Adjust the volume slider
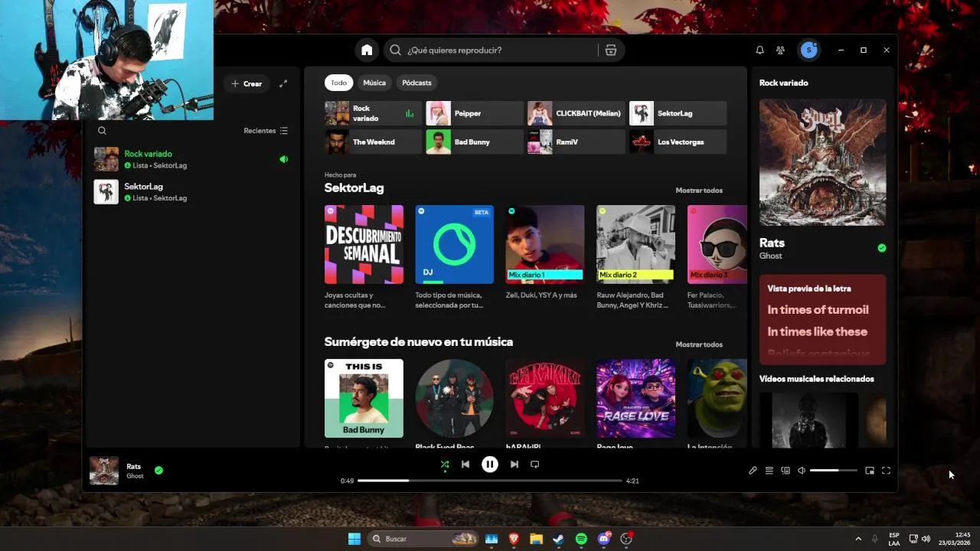The height and width of the screenshot is (551, 980). 834,471
